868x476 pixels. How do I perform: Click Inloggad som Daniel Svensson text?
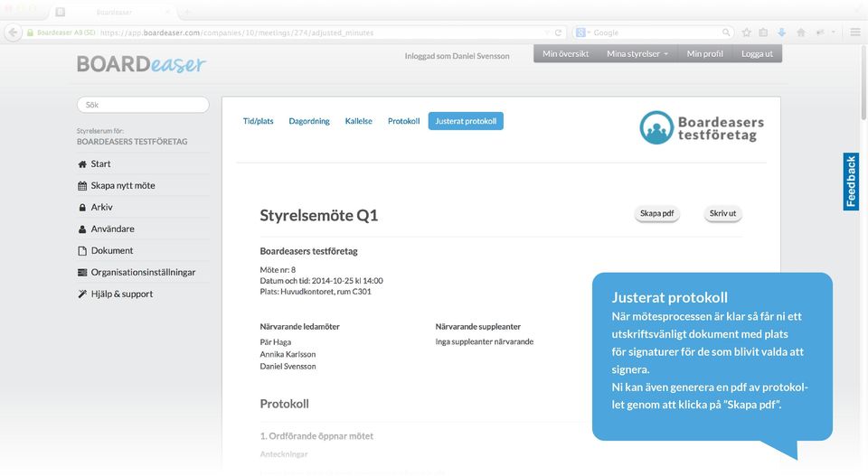pos(457,56)
